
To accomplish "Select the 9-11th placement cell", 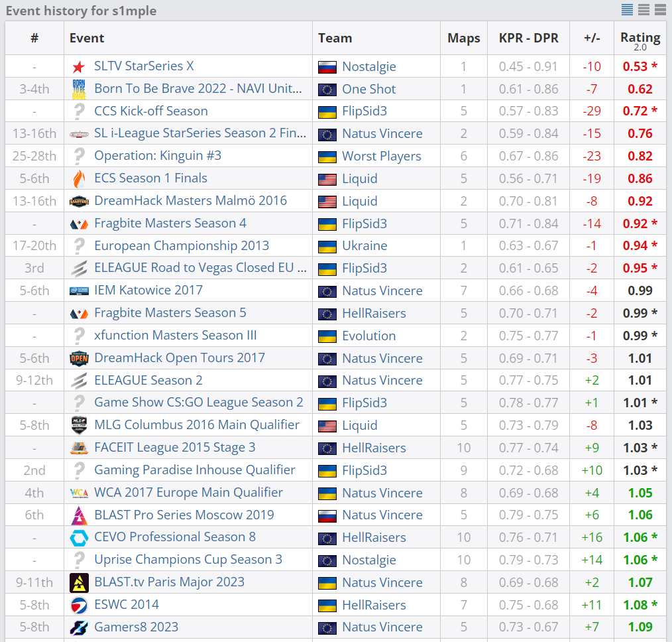I will (34, 582).
